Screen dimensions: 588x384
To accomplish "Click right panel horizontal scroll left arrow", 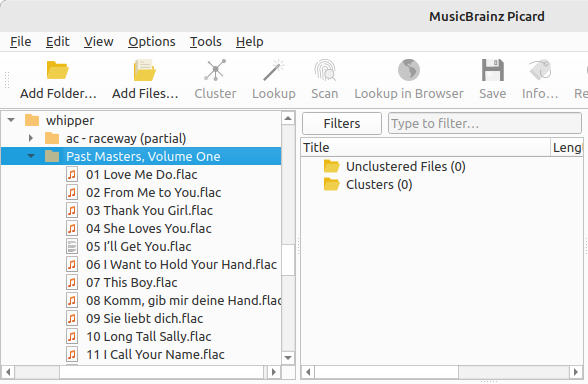I will pyautogui.click(x=308, y=372).
